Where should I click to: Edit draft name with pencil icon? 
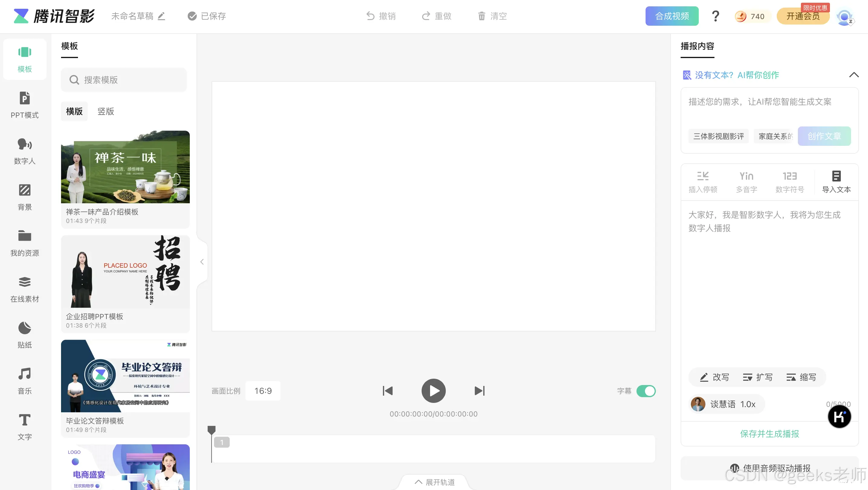coord(161,16)
